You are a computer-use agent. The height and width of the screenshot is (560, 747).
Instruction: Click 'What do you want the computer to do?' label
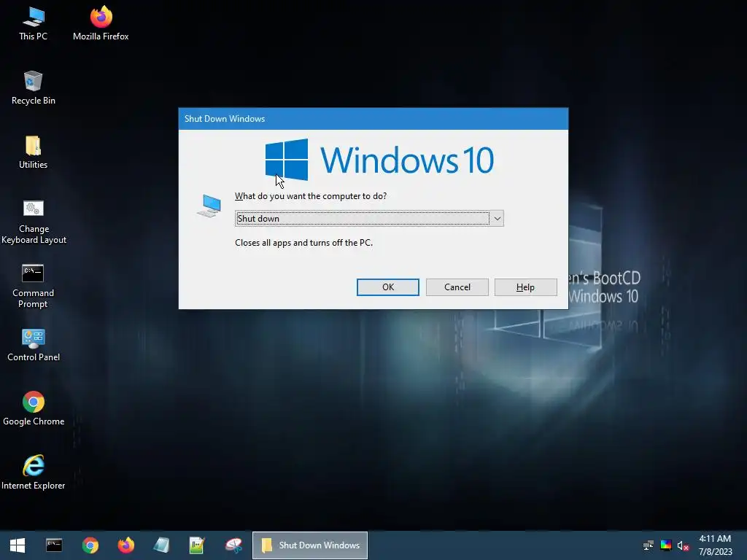click(311, 196)
